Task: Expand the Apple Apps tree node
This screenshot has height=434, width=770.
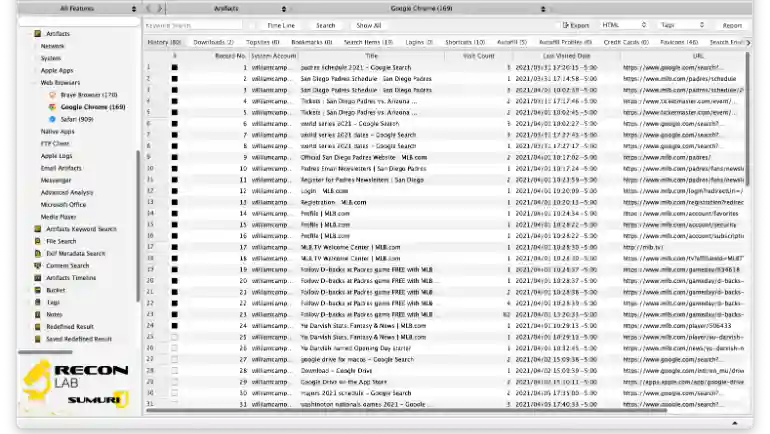Action: pos(34,70)
